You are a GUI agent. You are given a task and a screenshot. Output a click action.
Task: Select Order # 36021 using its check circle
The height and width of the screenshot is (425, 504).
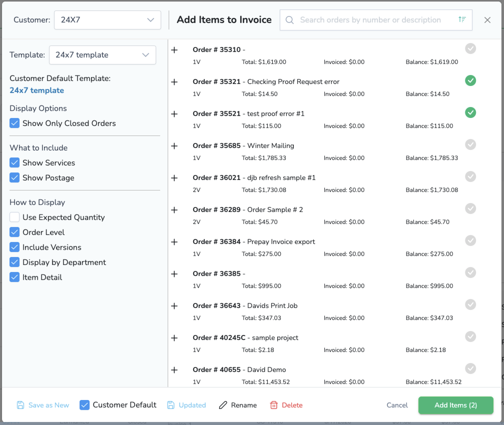(470, 176)
